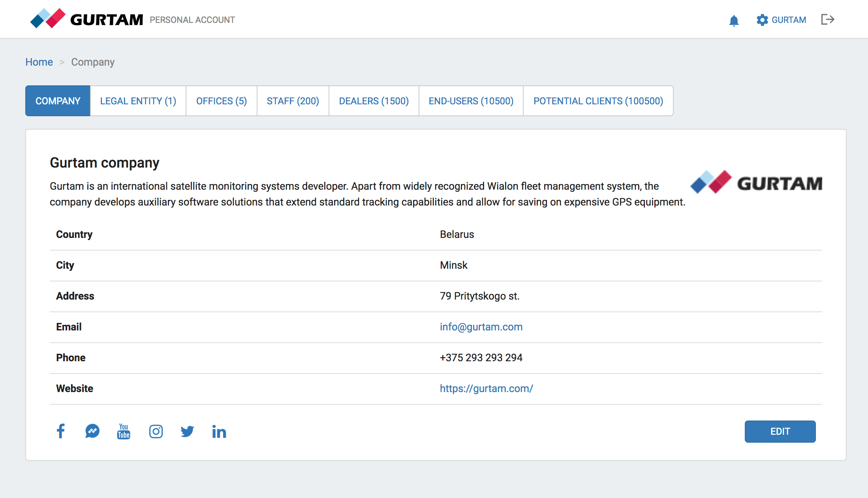Image resolution: width=868 pixels, height=498 pixels.
Task: Click the logout arrow icon
Action: click(x=827, y=19)
